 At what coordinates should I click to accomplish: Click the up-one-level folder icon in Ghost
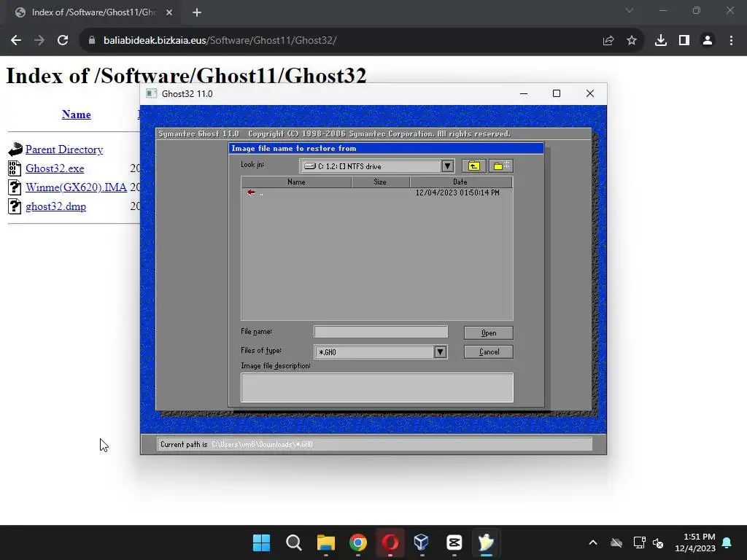[473, 166]
